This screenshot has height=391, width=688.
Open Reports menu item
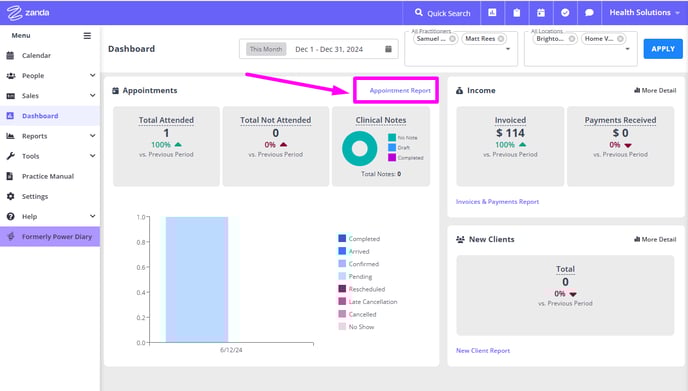(x=34, y=136)
